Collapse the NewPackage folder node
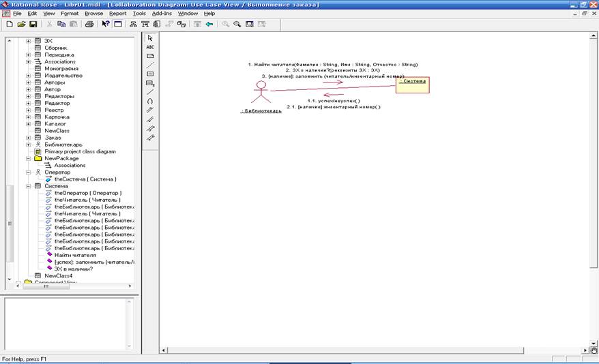This screenshot has height=364, width=599. pos(29,158)
